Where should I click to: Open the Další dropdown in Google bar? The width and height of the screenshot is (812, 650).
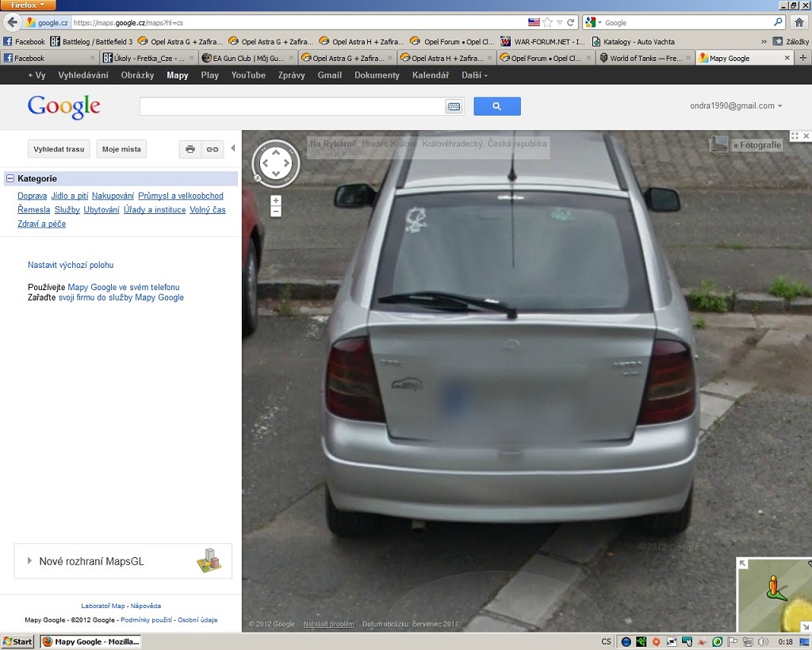[x=474, y=75]
